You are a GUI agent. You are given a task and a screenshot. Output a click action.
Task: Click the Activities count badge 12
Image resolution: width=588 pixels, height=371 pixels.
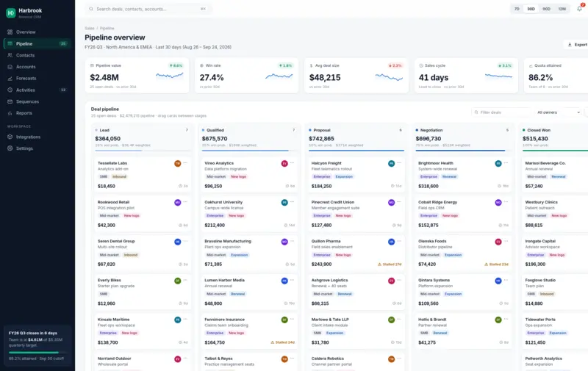[x=63, y=90]
